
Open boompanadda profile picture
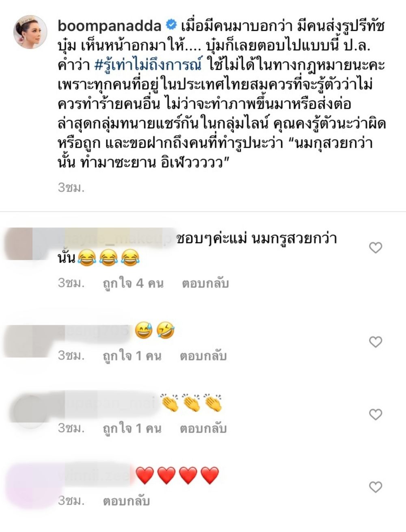30,32
